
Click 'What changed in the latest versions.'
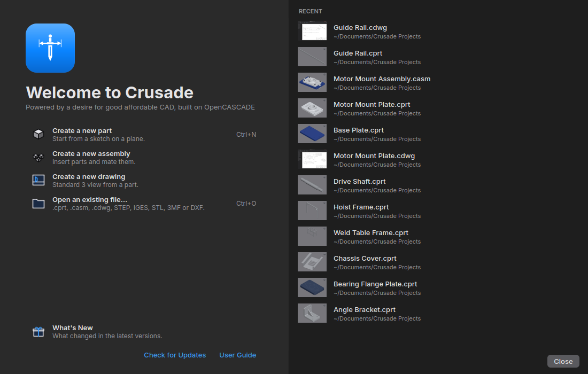click(107, 336)
